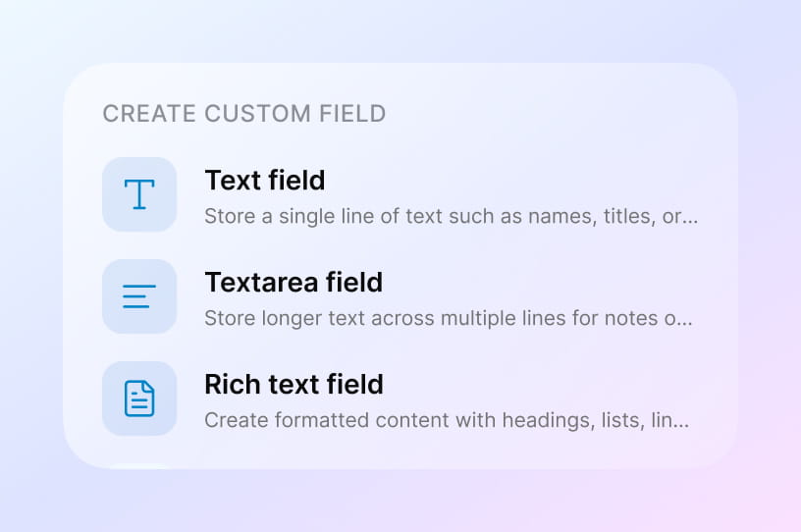Select the Rich text field document icon
The image size is (801, 532).
click(139, 399)
